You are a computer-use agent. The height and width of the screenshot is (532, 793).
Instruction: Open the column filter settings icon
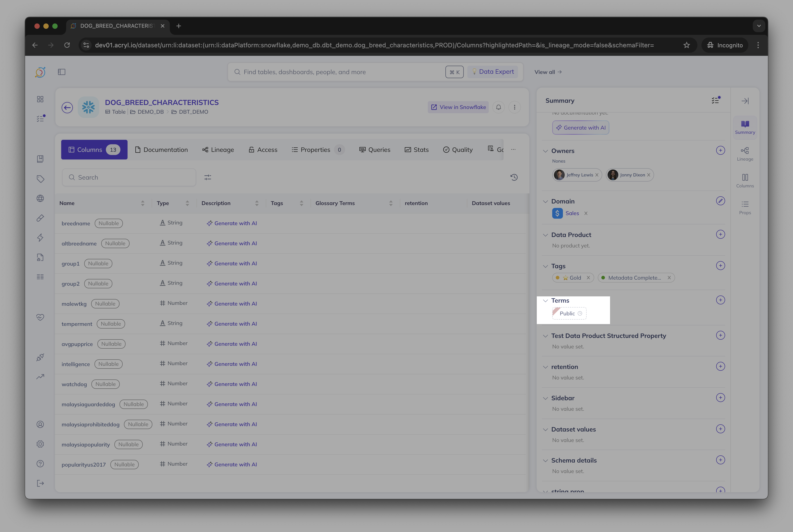point(208,177)
